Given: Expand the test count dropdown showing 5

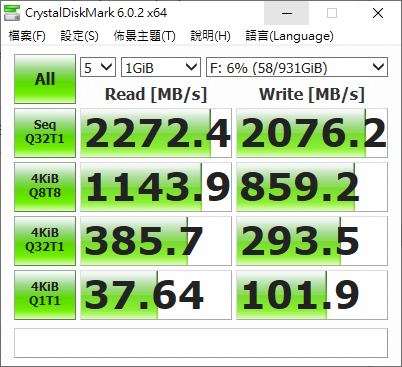Looking at the screenshot, I should (x=98, y=67).
